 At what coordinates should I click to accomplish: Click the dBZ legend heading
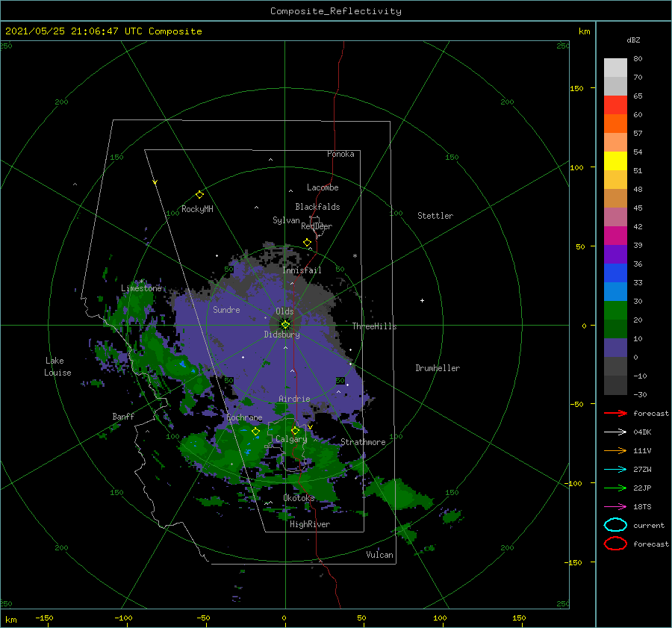pyautogui.click(x=633, y=40)
